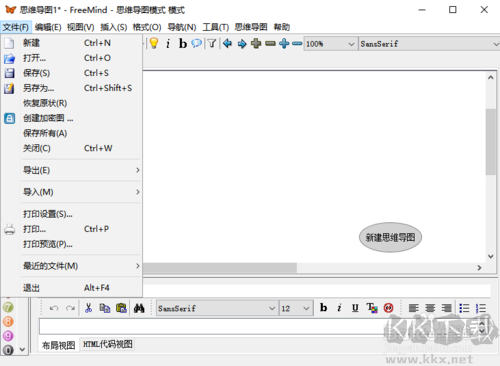Click the blue minus icon
The height and width of the screenshot is (366, 500).
(x=297, y=43)
